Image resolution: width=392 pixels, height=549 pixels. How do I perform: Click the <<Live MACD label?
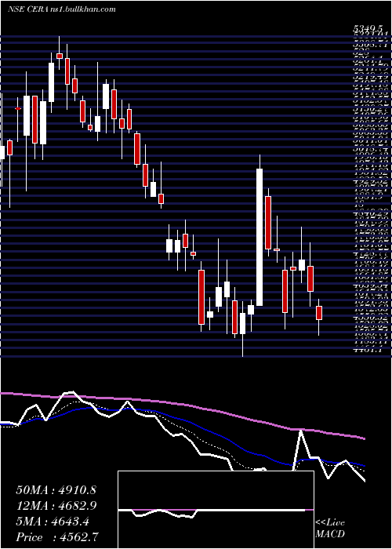330,529
